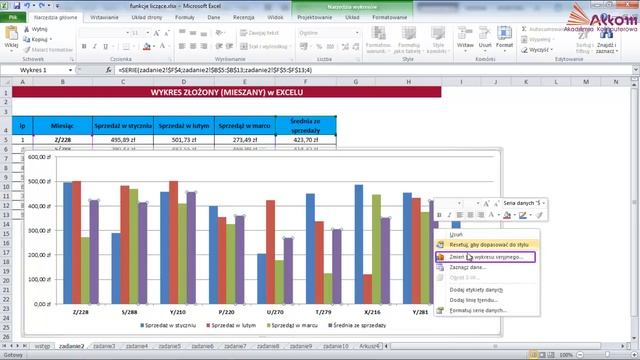Toggle bold in the mini toolbar

[439, 215]
